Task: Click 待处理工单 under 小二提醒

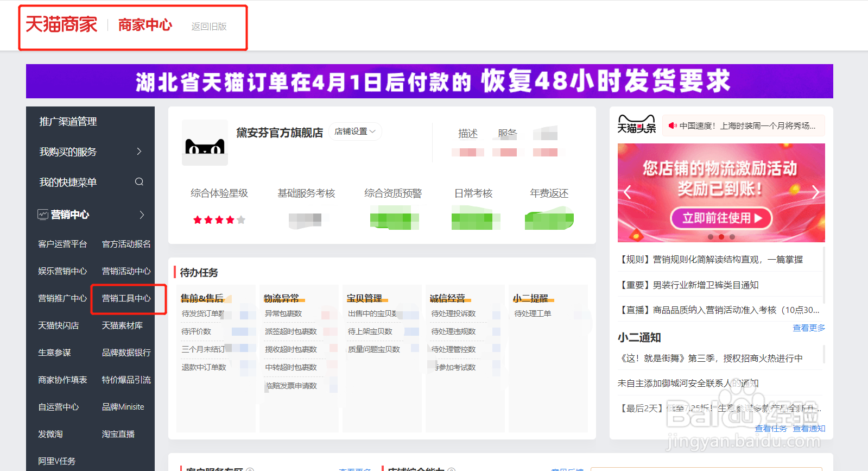Action: pyautogui.click(x=533, y=313)
